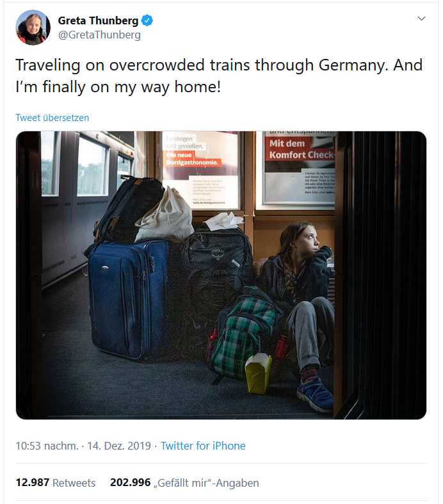Image resolution: width=443 pixels, height=504 pixels.
Task: Open the @GretaThunberg handle link
Action: click(x=99, y=35)
